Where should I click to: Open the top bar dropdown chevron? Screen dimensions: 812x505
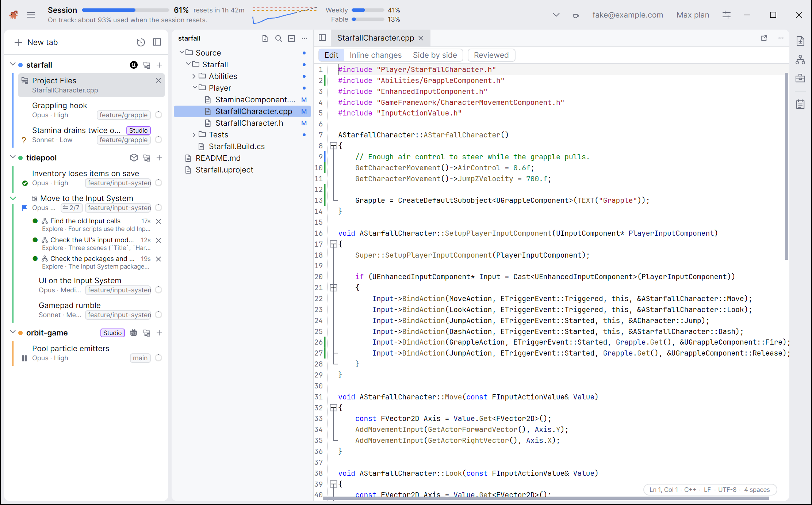coord(556,15)
